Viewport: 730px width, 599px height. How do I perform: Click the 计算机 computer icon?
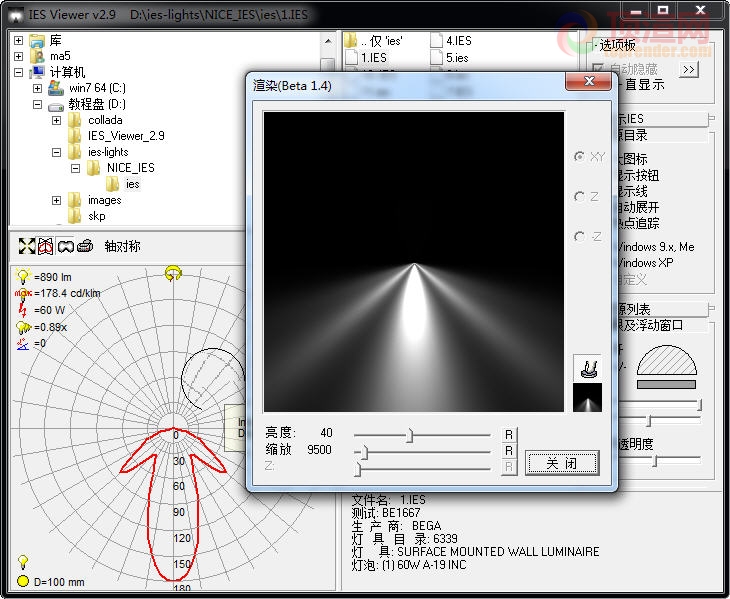point(37,72)
